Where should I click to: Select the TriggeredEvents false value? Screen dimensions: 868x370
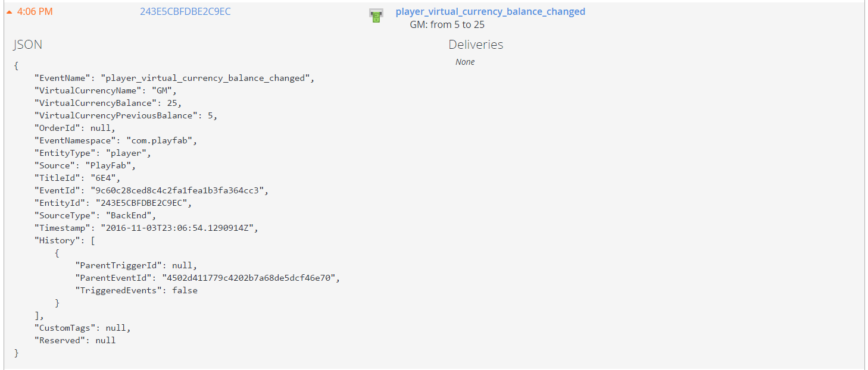(185, 290)
